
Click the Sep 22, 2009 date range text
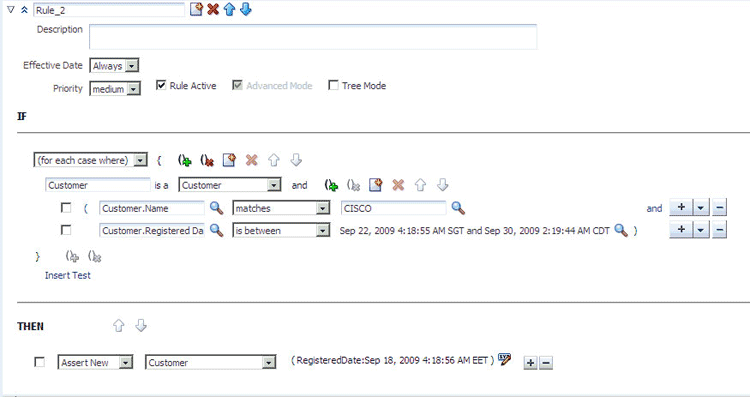pos(474,231)
